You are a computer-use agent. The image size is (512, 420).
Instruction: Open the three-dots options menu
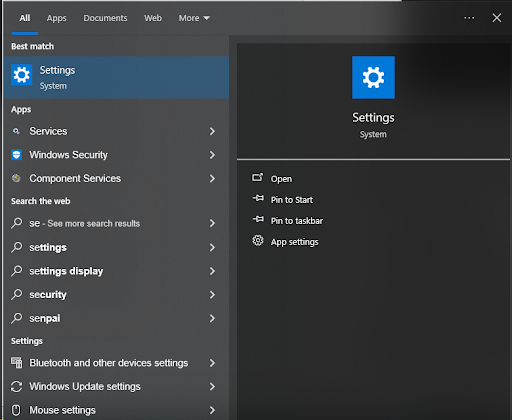click(469, 18)
